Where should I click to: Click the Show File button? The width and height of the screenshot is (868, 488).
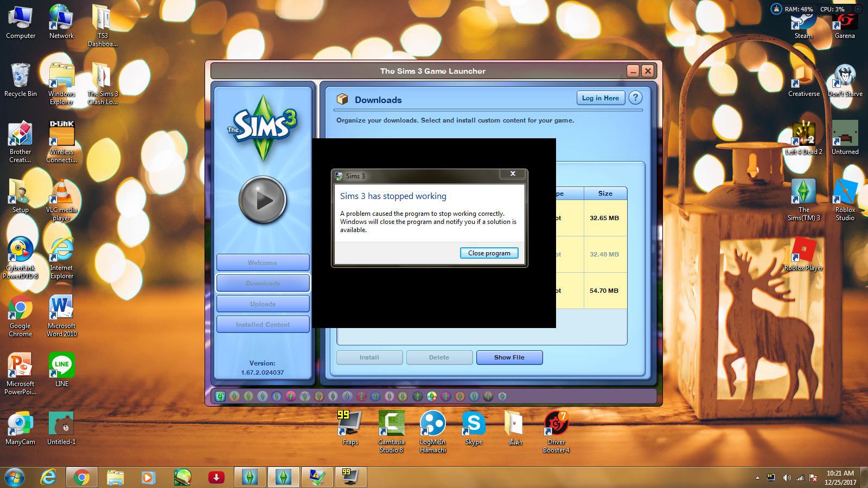coord(509,357)
